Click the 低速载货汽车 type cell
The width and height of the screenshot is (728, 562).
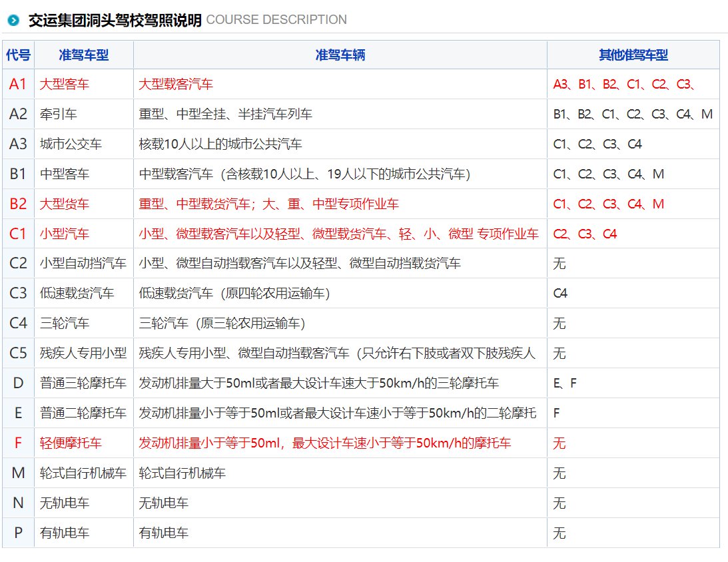tap(77, 294)
